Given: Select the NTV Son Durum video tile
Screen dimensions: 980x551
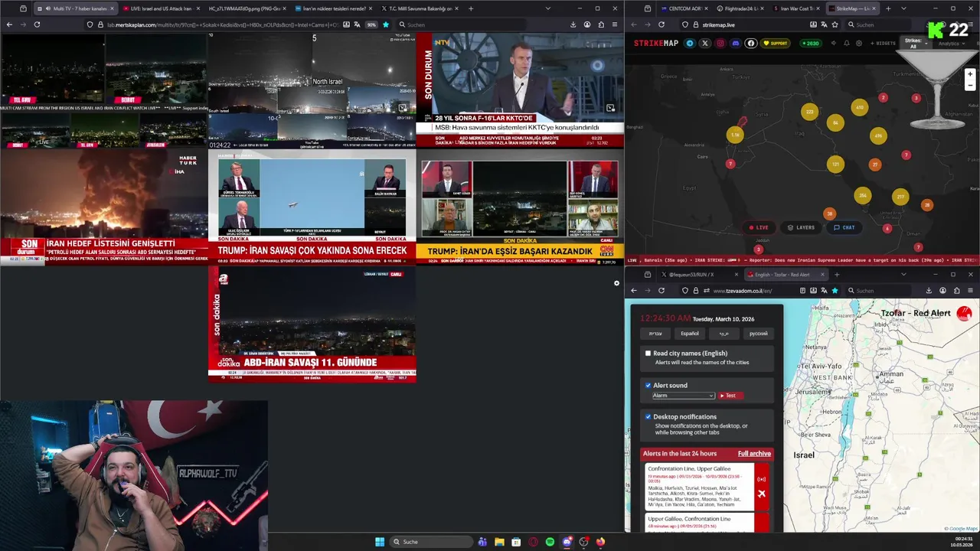Looking at the screenshot, I should coord(520,90).
